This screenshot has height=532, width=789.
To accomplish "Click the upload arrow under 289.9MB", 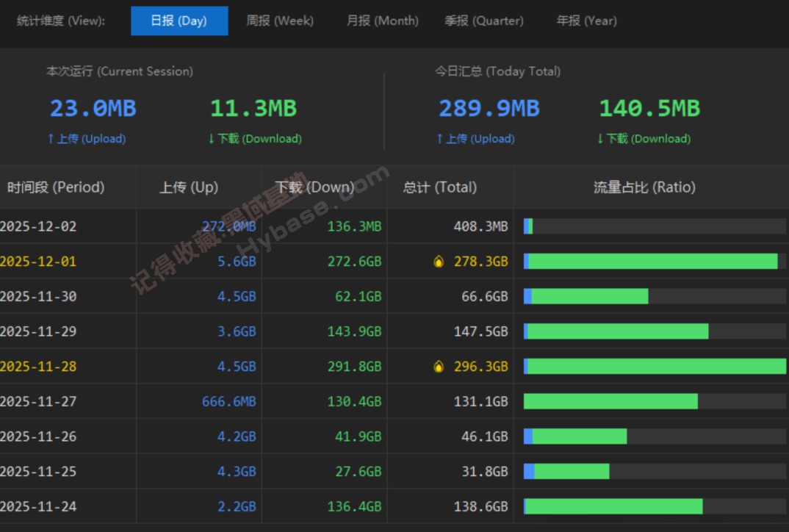I will coord(439,139).
